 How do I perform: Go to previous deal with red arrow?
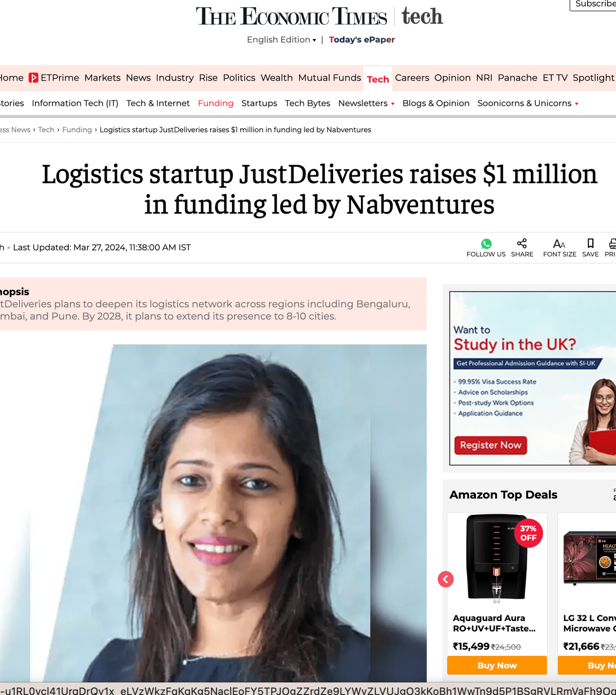pos(446,580)
